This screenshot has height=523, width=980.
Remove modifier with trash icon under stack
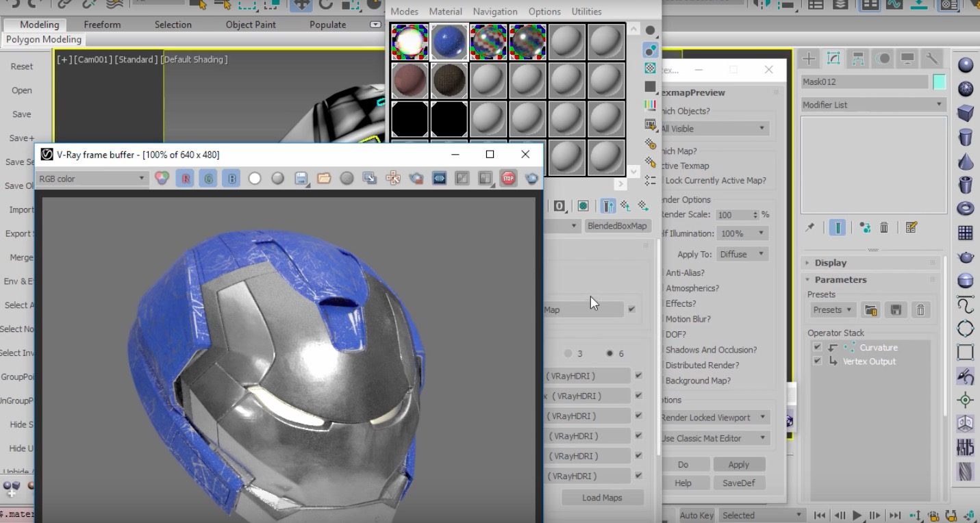pyautogui.click(x=884, y=228)
